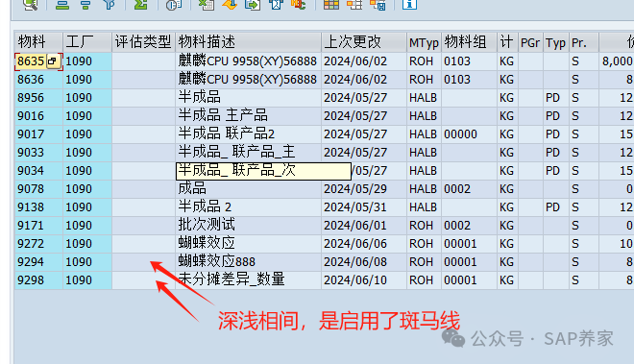Click date 2024/06/08
This screenshot has width=634, height=364.
click(x=355, y=261)
